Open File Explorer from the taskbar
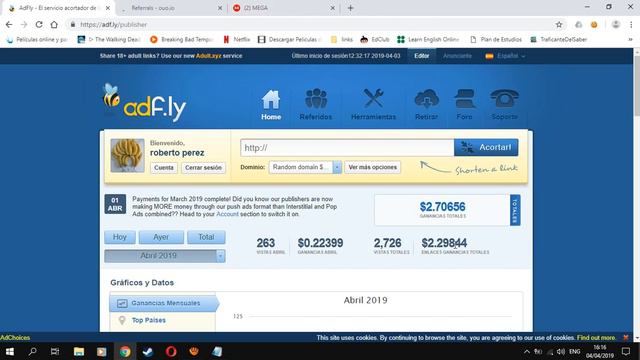 coord(79,351)
